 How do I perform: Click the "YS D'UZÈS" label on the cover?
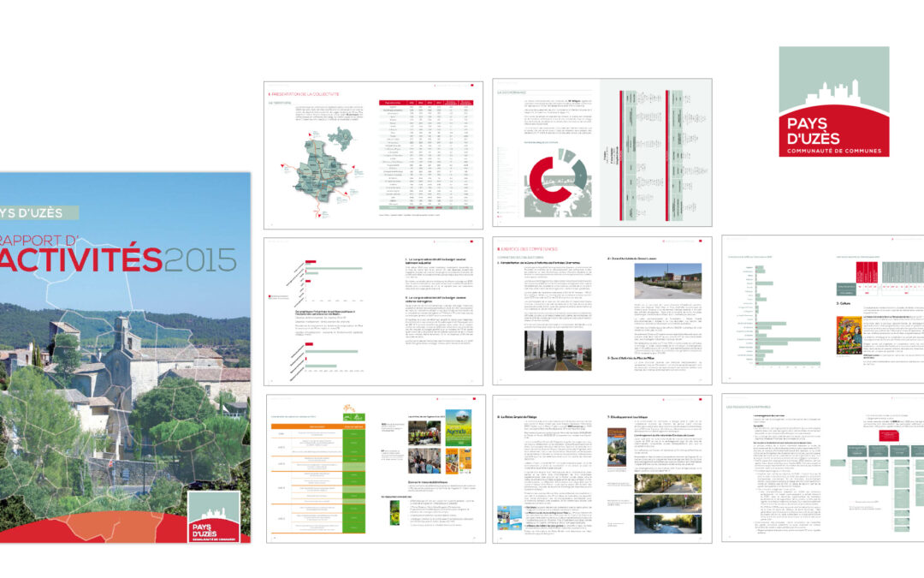click(x=38, y=213)
